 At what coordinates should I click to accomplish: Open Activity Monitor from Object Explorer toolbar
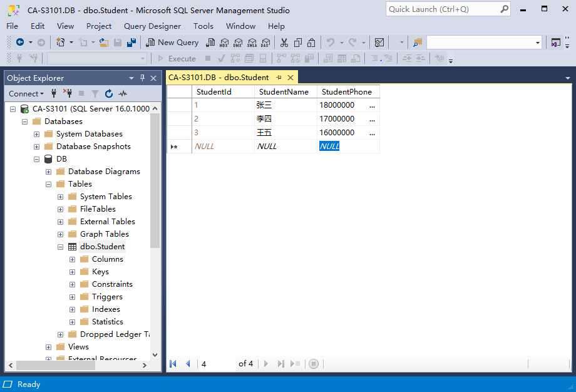click(123, 94)
